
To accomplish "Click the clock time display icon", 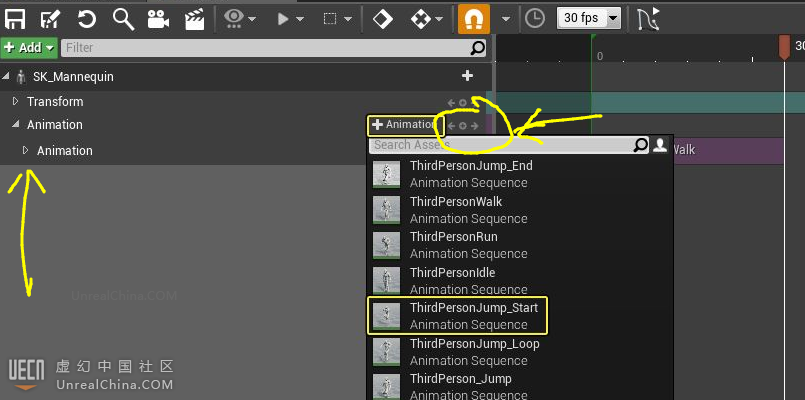I will [x=535, y=18].
